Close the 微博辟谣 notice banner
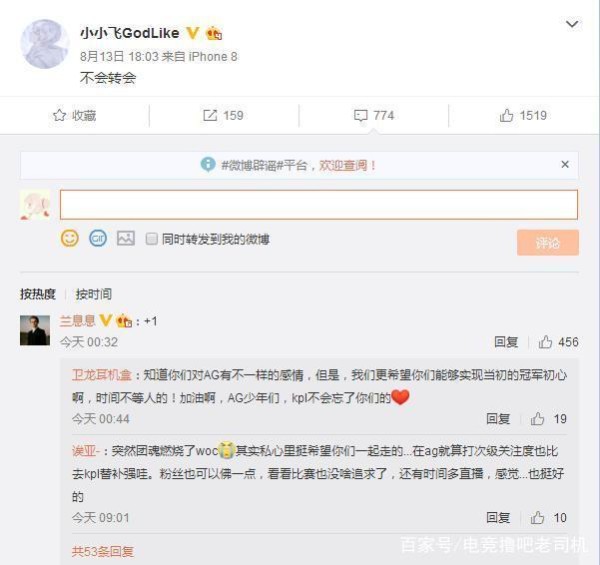Screen dimensions: 600x565 point(565,164)
